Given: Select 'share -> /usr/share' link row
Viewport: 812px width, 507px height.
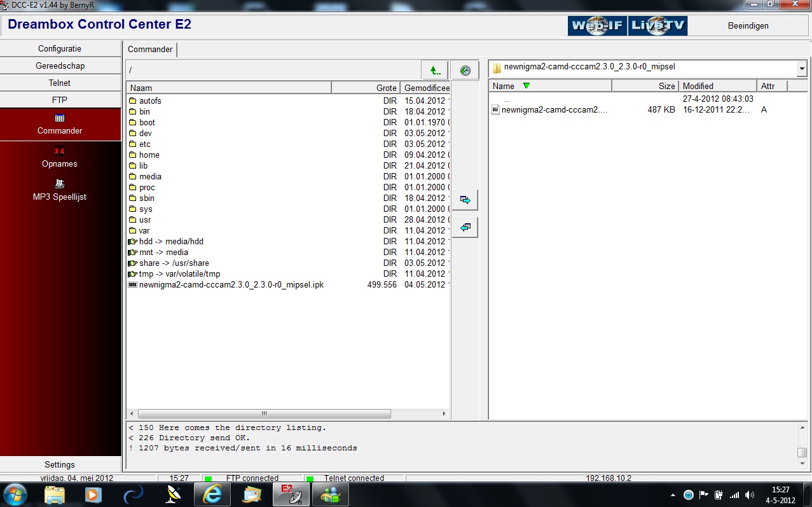Looking at the screenshot, I should [288, 263].
